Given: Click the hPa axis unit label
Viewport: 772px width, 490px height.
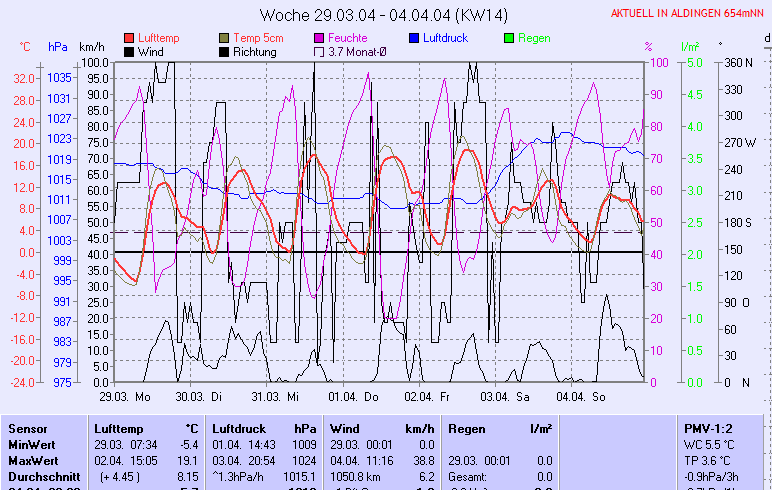Looking at the screenshot, I should pos(58,47).
